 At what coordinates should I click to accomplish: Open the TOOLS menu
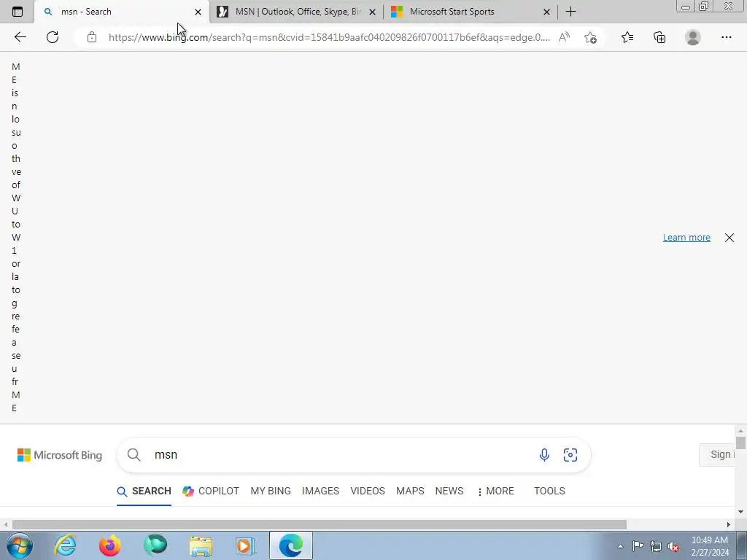coord(549,491)
